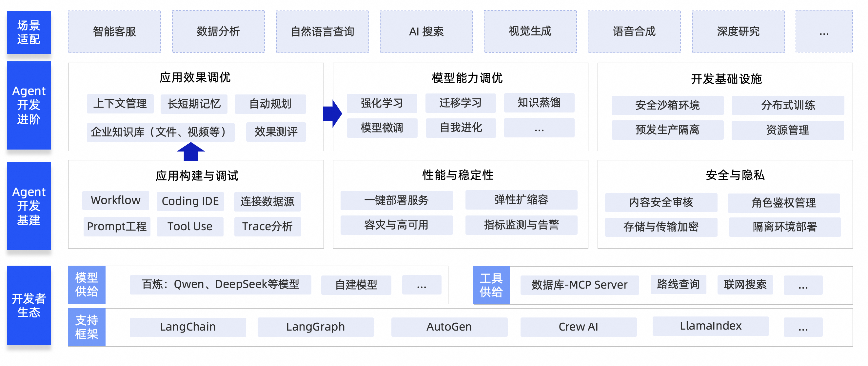
Task: Select the Tool Use chip
Action: pos(190,227)
